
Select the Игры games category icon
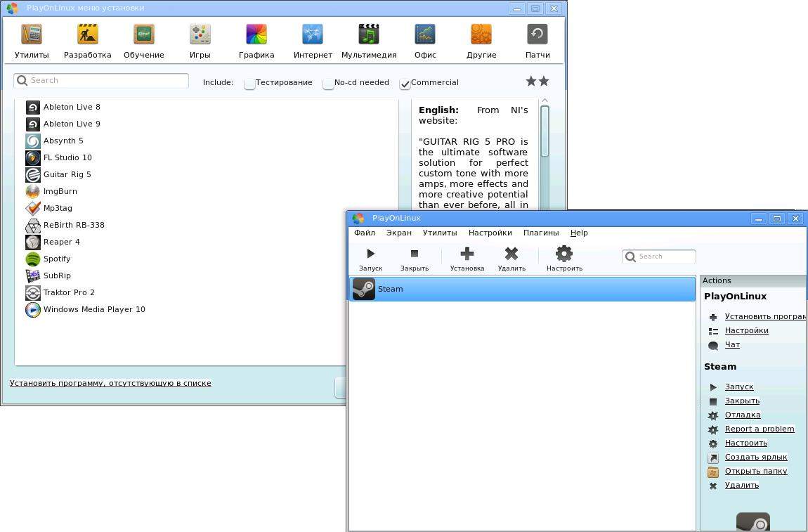pos(200,34)
